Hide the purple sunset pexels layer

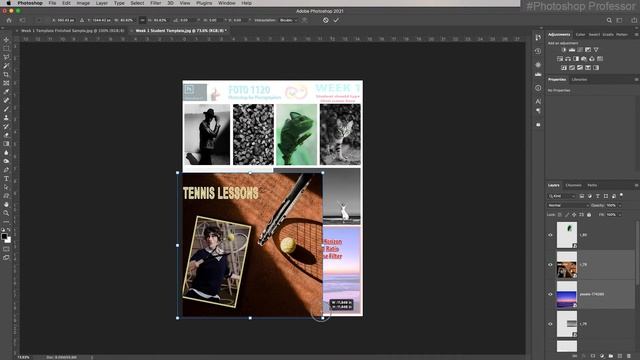(x=550, y=294)
